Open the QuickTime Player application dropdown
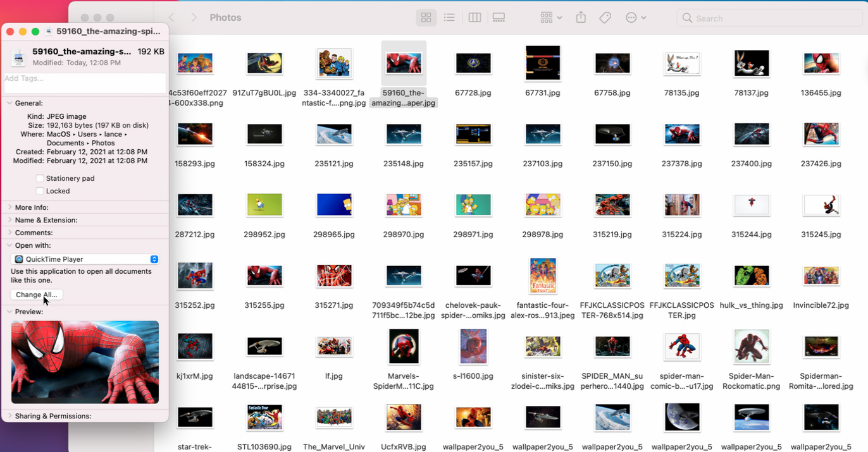This screenshot has height=452, width=868. [85, 259]
